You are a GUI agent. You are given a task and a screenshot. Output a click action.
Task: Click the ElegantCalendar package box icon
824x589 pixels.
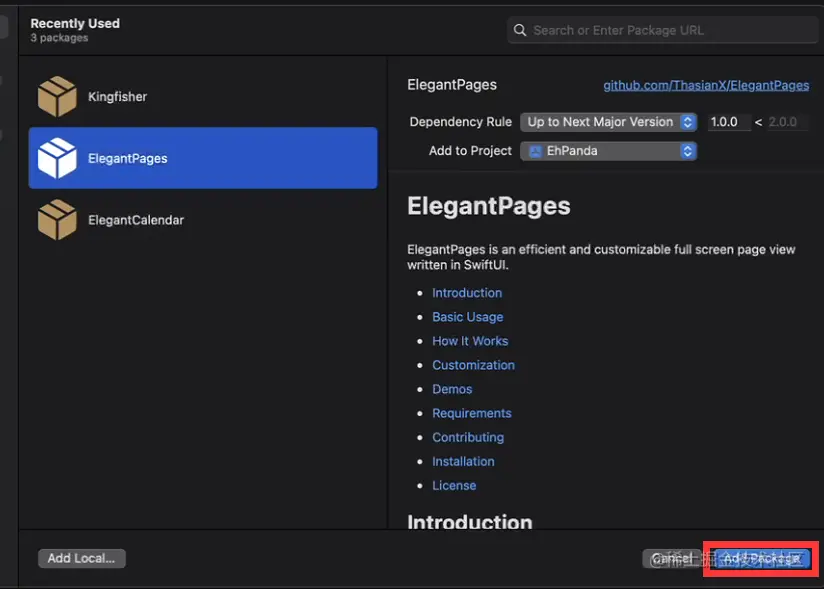[x=57, y=220]
